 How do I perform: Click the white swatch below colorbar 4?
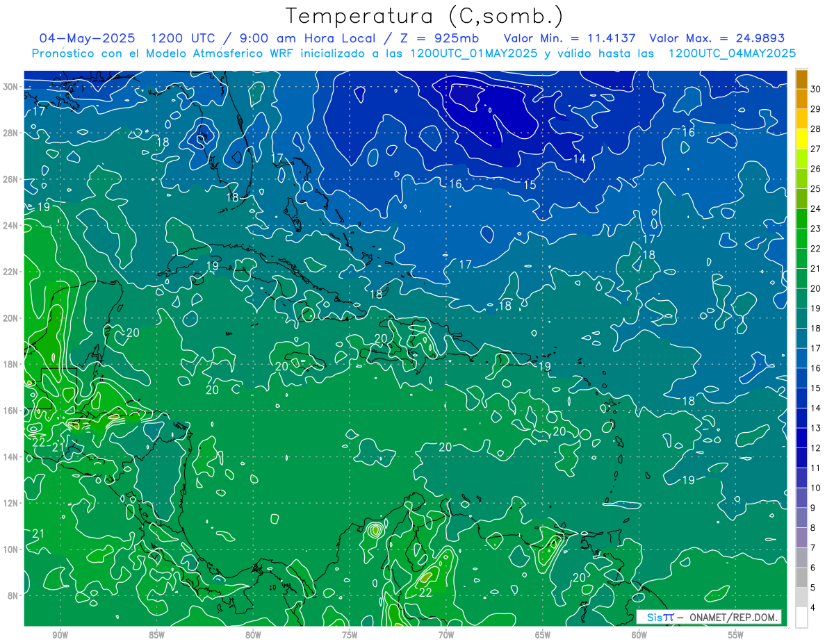(x=801, y=618)
